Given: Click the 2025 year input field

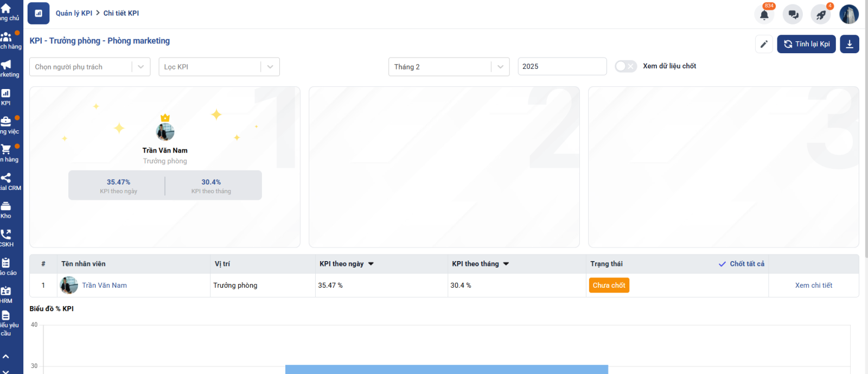Looking at the screenshot, I should pyautogui.click(x=561, y=67).
